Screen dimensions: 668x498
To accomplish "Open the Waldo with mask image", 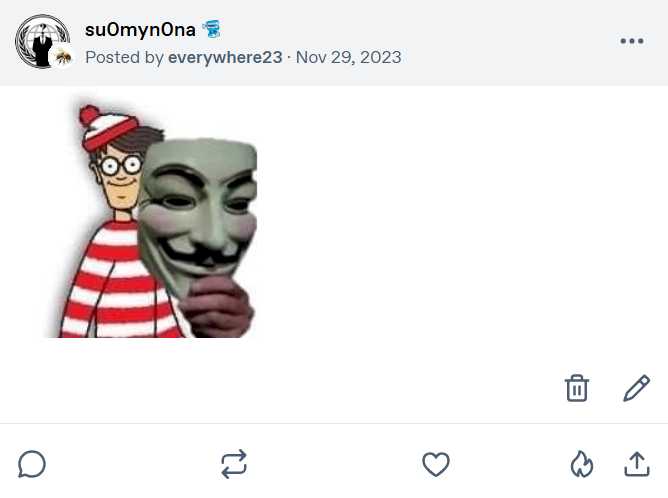I will (158, 218).
